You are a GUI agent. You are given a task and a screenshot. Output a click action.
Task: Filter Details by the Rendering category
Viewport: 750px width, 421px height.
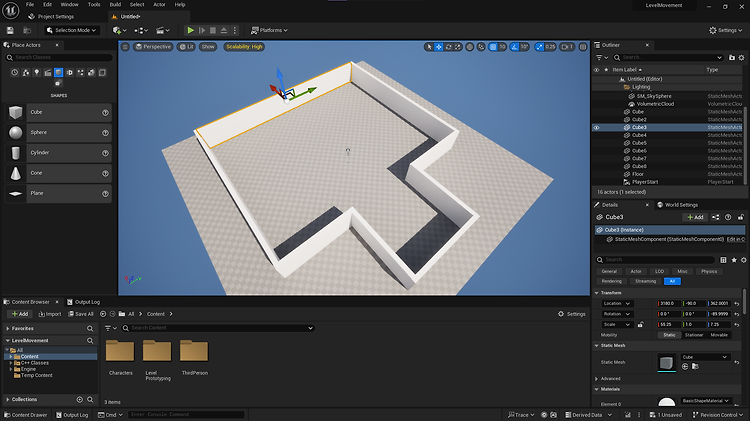611,281
